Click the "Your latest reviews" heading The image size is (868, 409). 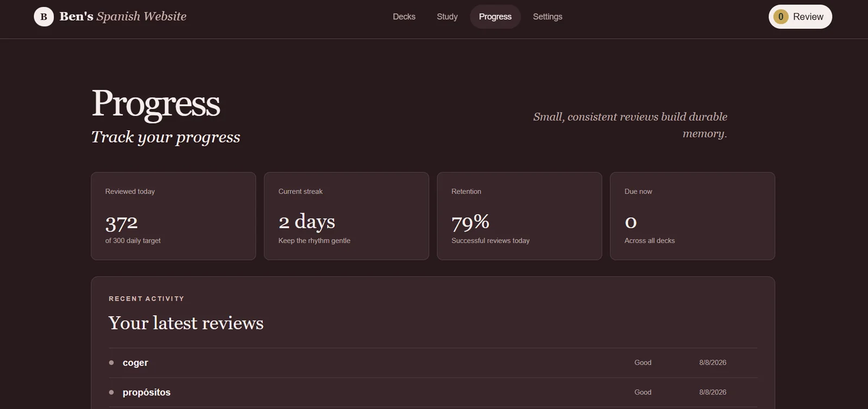click(186, 323)
